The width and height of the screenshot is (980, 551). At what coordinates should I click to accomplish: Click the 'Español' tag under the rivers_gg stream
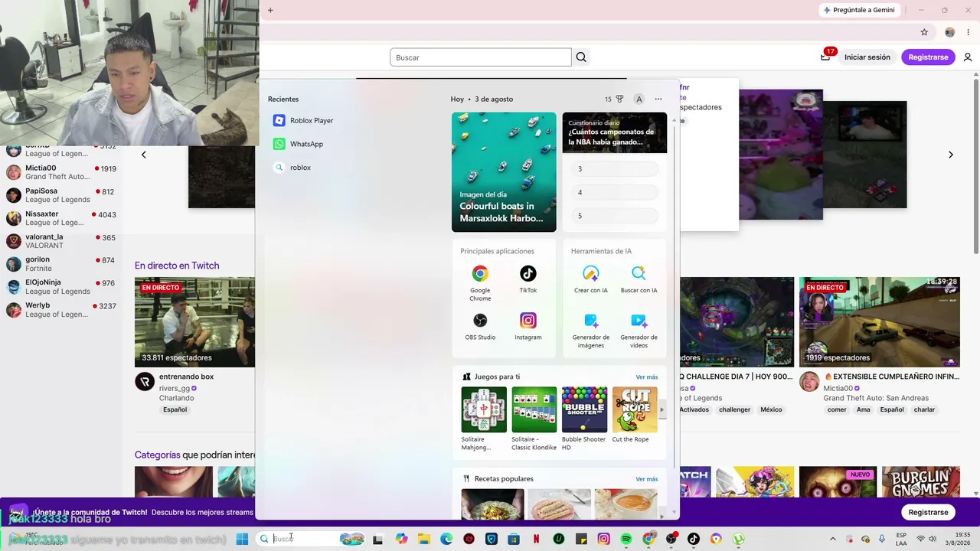coord(175,409)
